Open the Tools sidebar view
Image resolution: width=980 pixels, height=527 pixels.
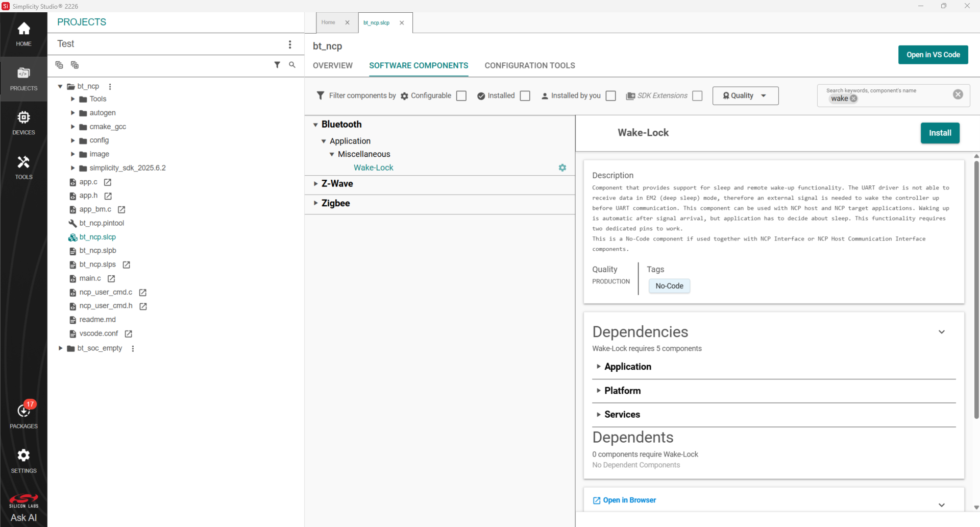point(23,167)
